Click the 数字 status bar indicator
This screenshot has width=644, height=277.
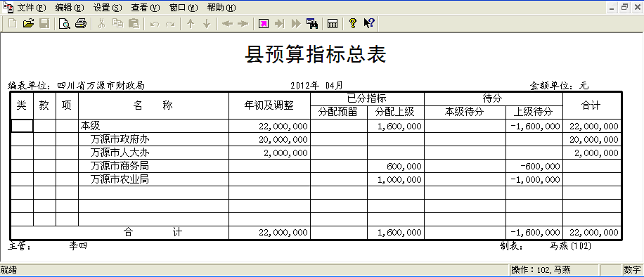pos(632,270)
